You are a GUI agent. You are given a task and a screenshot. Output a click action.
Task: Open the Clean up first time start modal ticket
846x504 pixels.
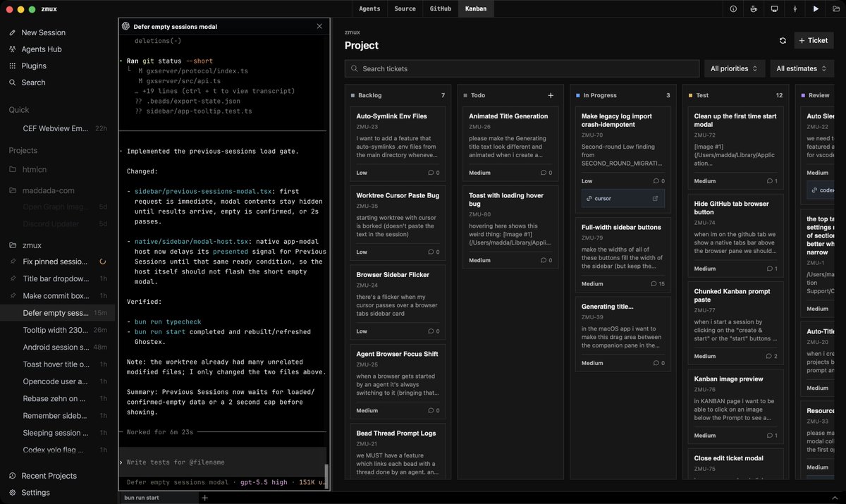(x=735, y=147)
